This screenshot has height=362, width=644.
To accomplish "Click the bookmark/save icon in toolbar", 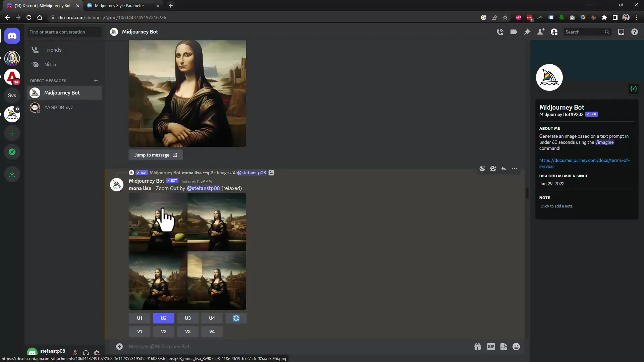I will (505, 17).
